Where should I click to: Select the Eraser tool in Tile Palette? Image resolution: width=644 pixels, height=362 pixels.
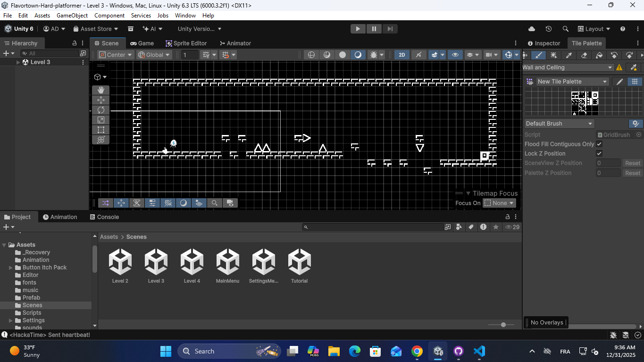click(x=584, y=55)
